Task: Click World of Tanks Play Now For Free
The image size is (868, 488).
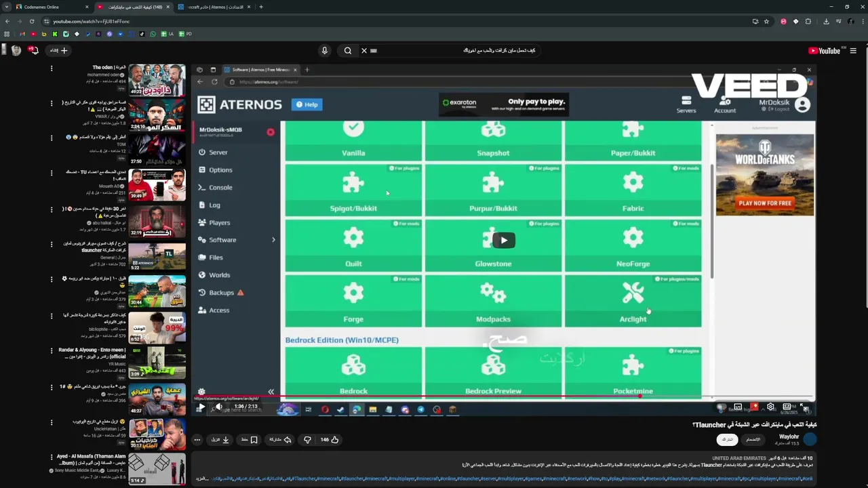Action: coord(765,203)
